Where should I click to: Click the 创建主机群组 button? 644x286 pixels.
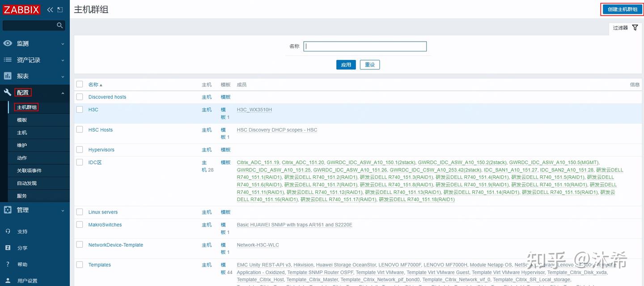click(622, 9)
